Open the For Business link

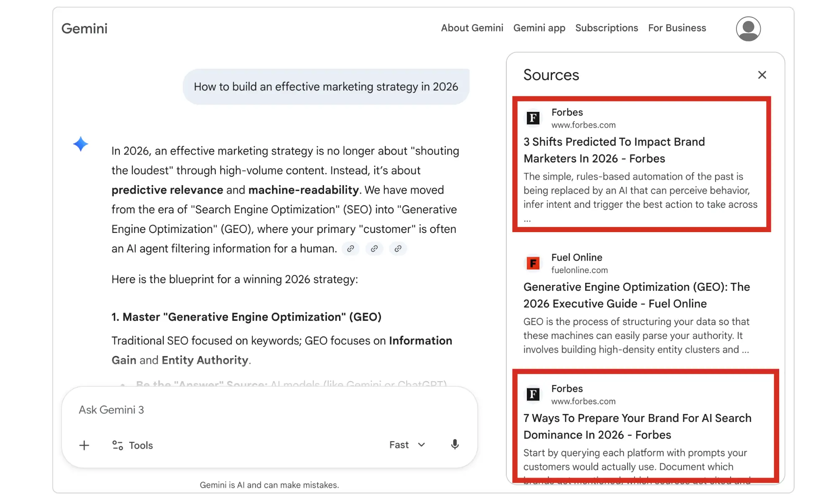[677, 28]
